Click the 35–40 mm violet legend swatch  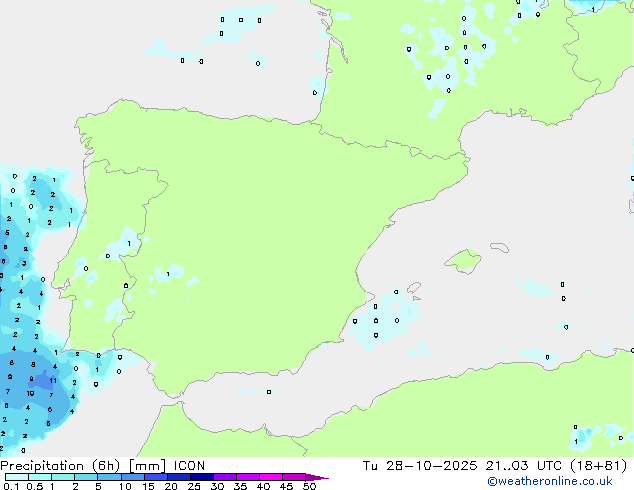coord(248,477)
